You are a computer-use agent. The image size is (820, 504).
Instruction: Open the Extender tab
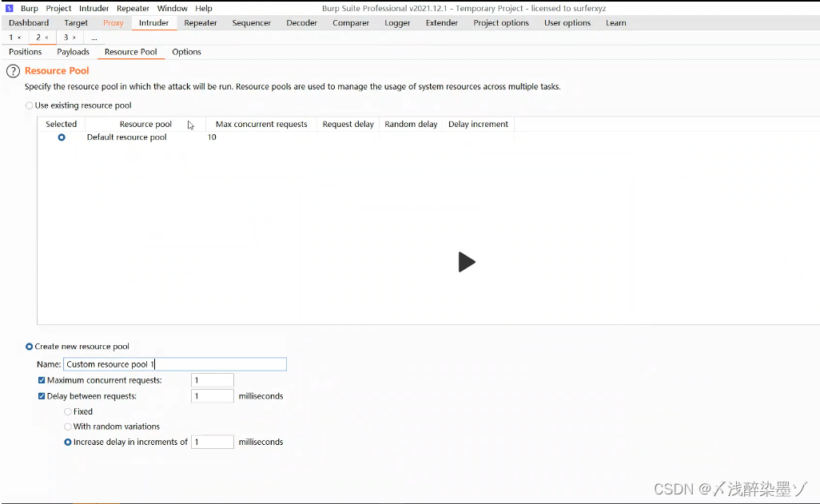pos(442,23)
